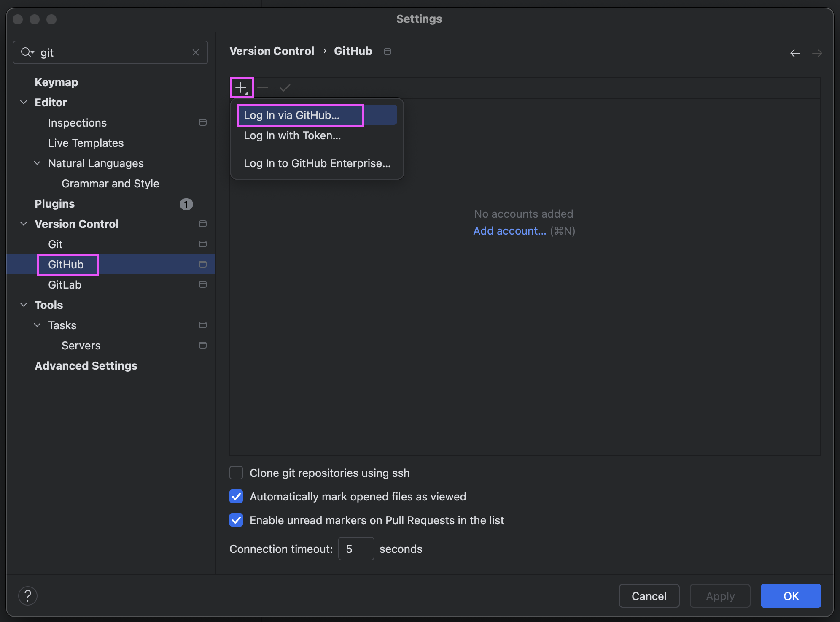This screenshot has width=840, height=622.
Task: Click the help question mark icon
Action: point(28,595)
